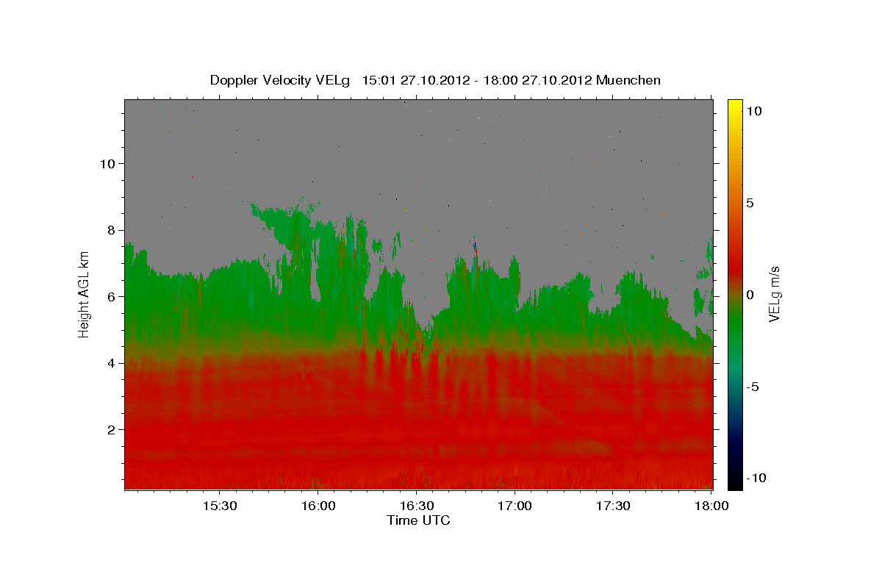
Task: Select the '15:30' time axis label
Action: (x=219, y=506)
